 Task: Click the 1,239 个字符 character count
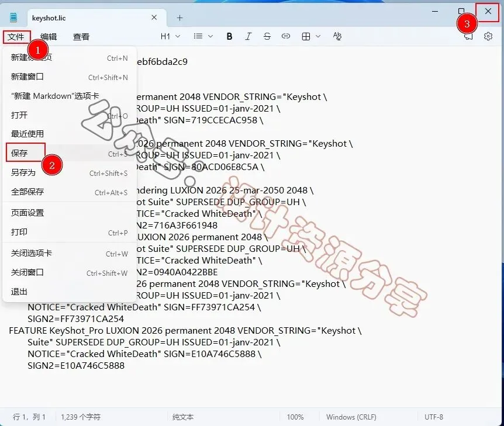81,417
